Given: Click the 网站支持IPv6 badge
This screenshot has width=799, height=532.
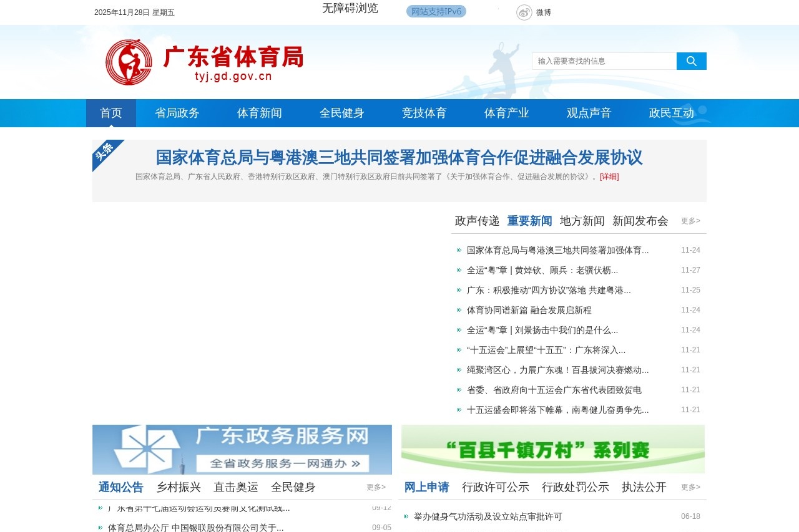Looking at the screenshot, I should tap(436, 11).
